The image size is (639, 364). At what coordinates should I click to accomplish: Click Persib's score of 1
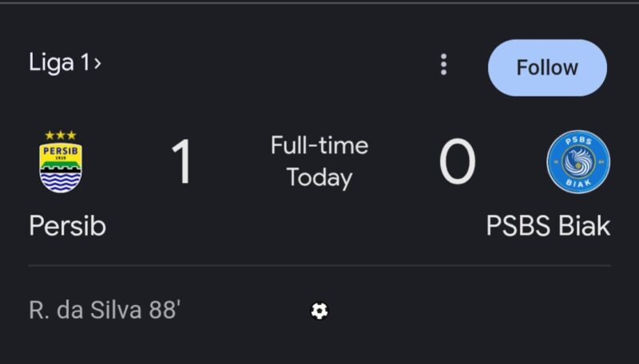182,163
